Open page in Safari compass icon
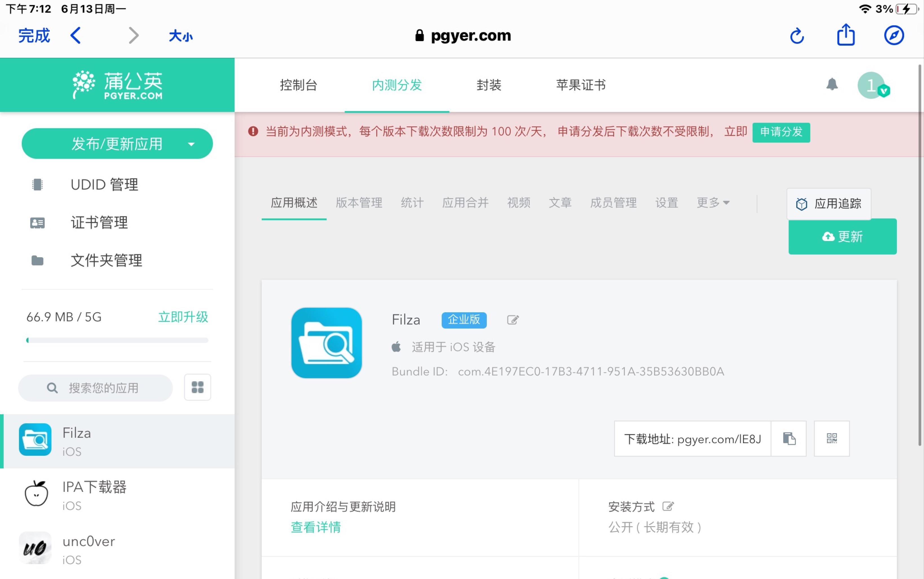 [x=894, y=36]
